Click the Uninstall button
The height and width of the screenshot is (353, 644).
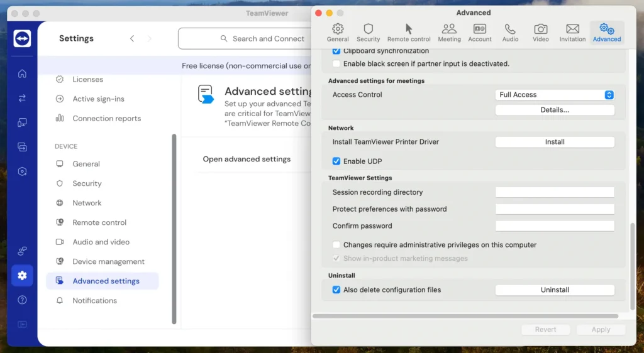coord(555,290)
